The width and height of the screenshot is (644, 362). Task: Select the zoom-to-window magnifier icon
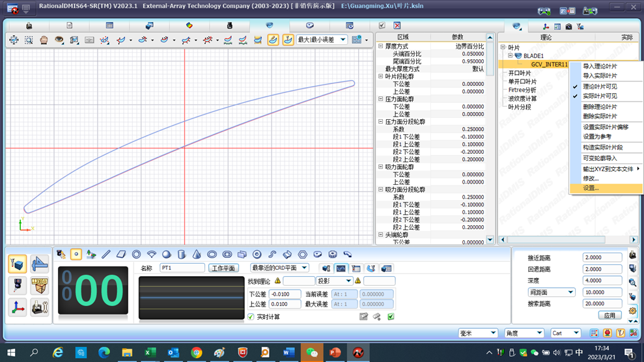coord(29,40)
